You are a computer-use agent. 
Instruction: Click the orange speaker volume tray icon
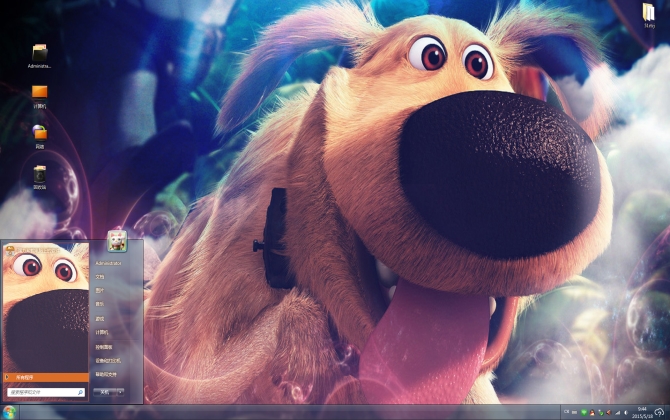click(609, 412)
